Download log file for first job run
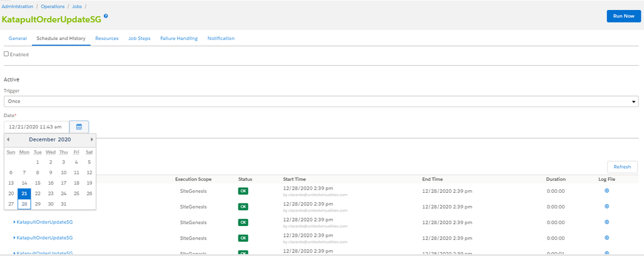Image resolution: width=644 pixels, height=256 pixels. (x=606, y=191)
